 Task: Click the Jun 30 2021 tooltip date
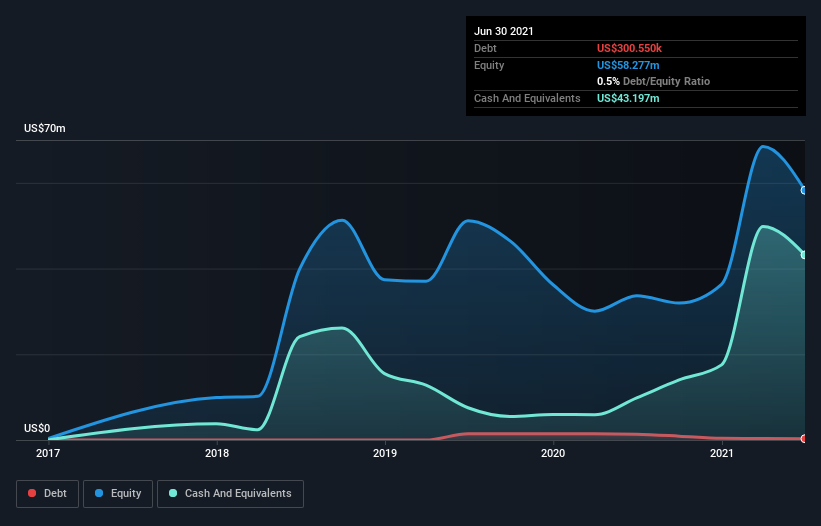coord(504,31)
